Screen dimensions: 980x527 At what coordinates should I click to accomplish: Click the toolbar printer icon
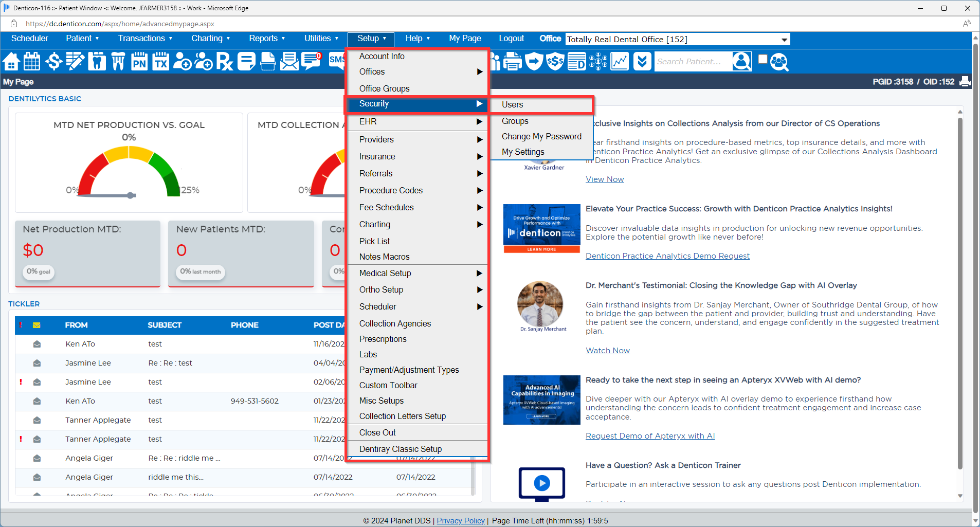512,62
